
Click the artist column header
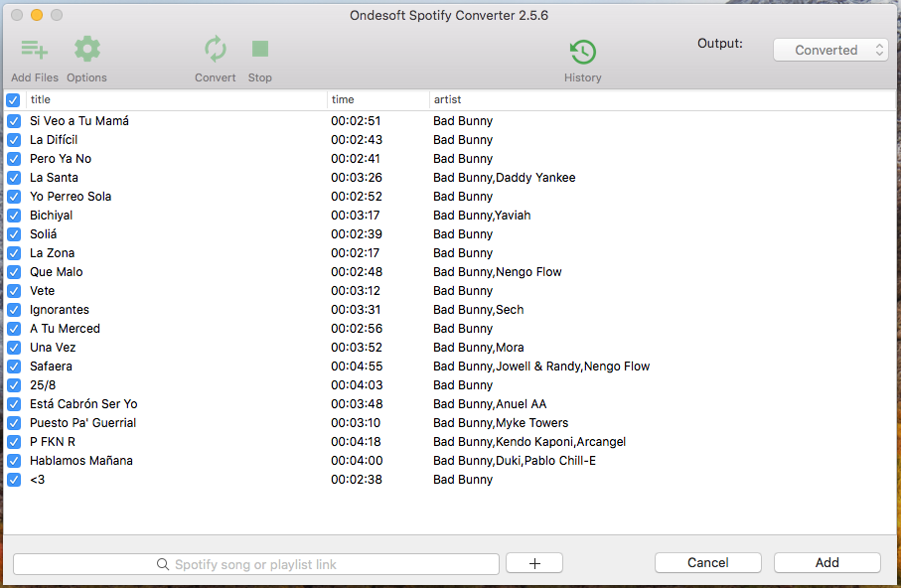(x=663, y=99)
